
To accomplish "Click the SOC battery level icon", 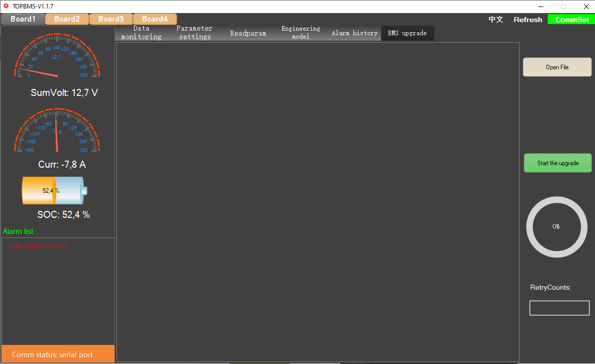I will click(54, 191).
